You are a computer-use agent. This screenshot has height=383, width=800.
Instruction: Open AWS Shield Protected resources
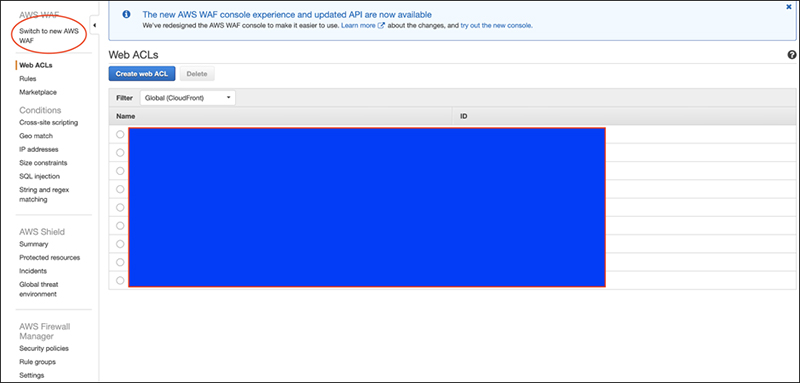(x=49, y=258)
